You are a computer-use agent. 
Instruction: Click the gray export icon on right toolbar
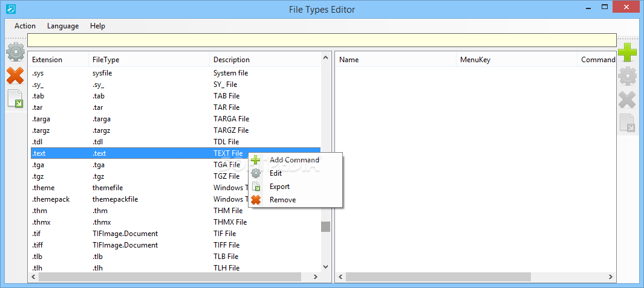click(x=627, y=123)
